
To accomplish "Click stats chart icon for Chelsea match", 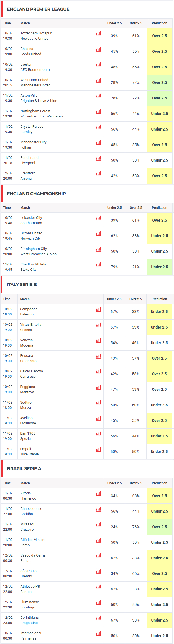I will pyautogui.click(x=99, y=49).
